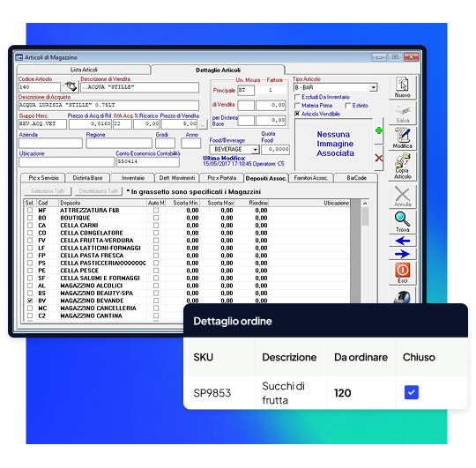Open the Fornitori Assoc. tab
This screenshot has height=468, width=476.
311,178
